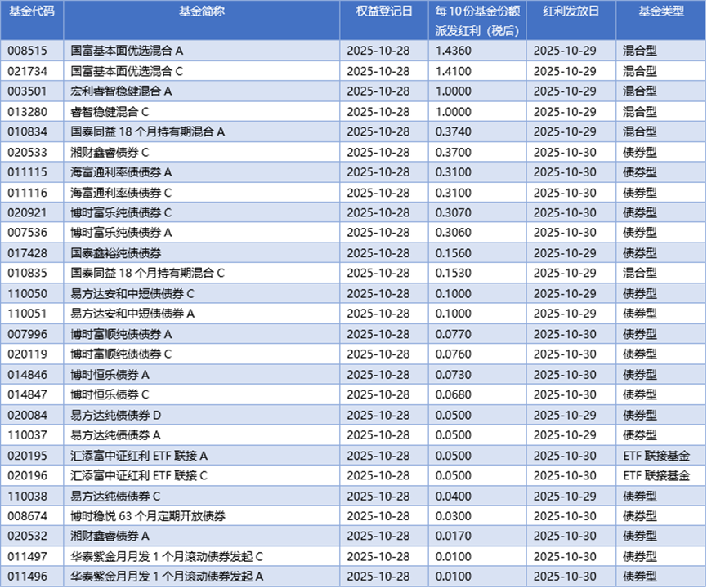Click dividend value 0.0770

pos(453,334)
